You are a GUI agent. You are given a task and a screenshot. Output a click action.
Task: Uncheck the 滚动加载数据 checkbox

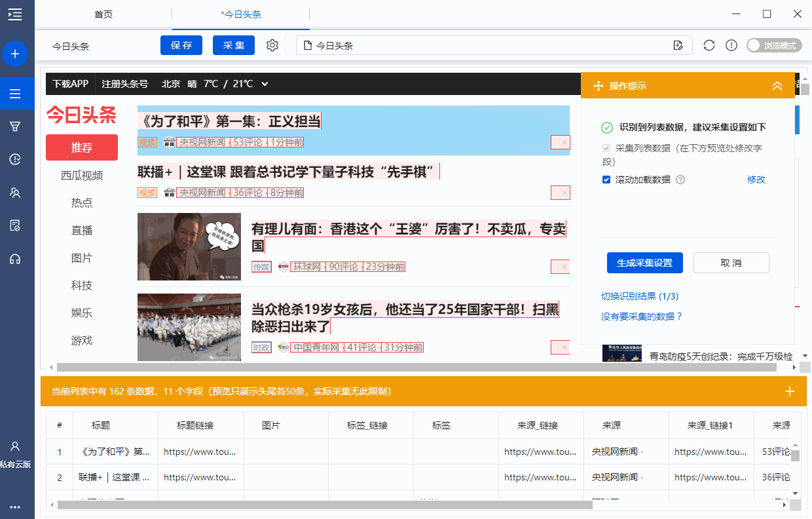tap(606, 180)
